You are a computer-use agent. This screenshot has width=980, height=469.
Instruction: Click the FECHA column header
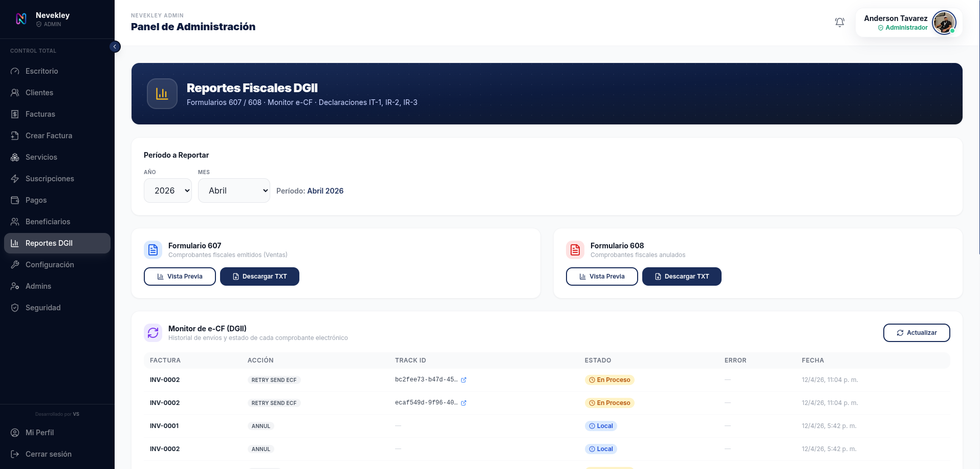[x=813, y=360]
